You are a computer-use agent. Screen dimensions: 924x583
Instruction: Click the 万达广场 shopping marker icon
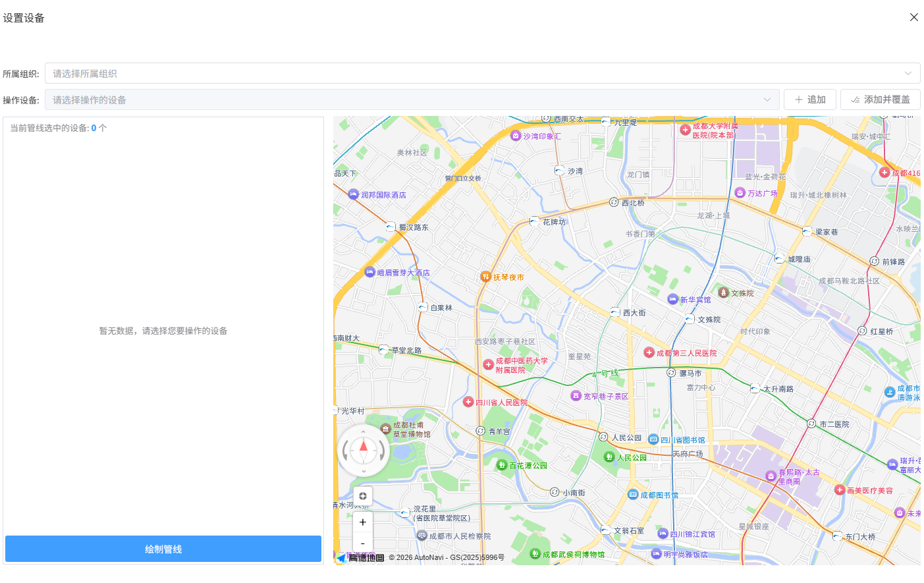[740, 193]
